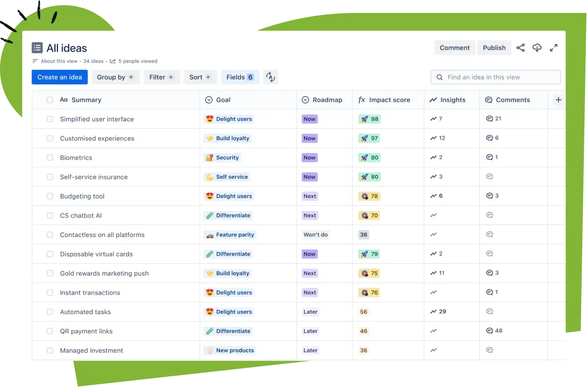Click the Roadmap column header

(327, 100)
